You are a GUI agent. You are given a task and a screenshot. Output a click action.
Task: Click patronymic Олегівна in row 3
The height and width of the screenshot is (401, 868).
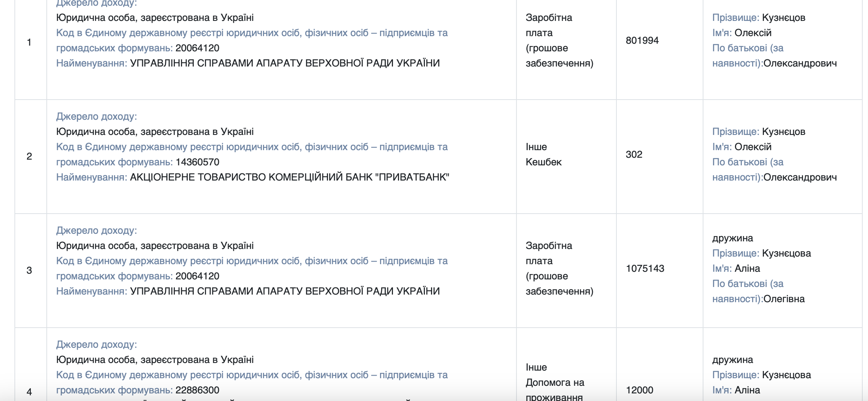[x=784, y=299]
